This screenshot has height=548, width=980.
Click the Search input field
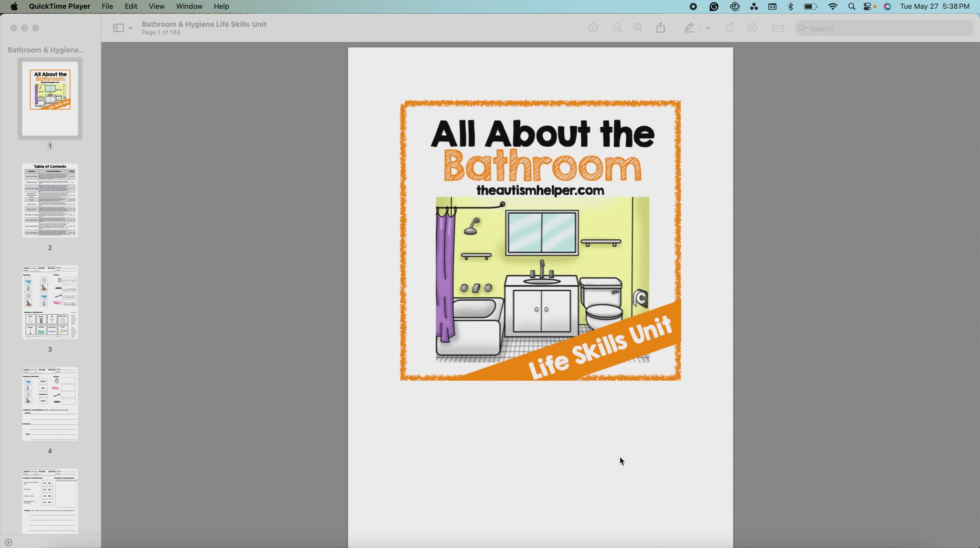890,29
